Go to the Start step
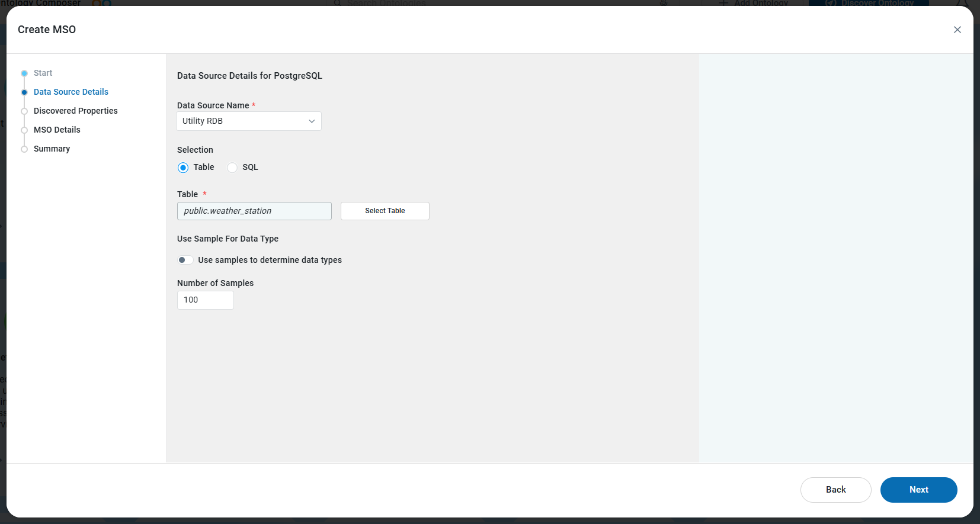Viewport: 980px width, 524px height. click(43, 73)
